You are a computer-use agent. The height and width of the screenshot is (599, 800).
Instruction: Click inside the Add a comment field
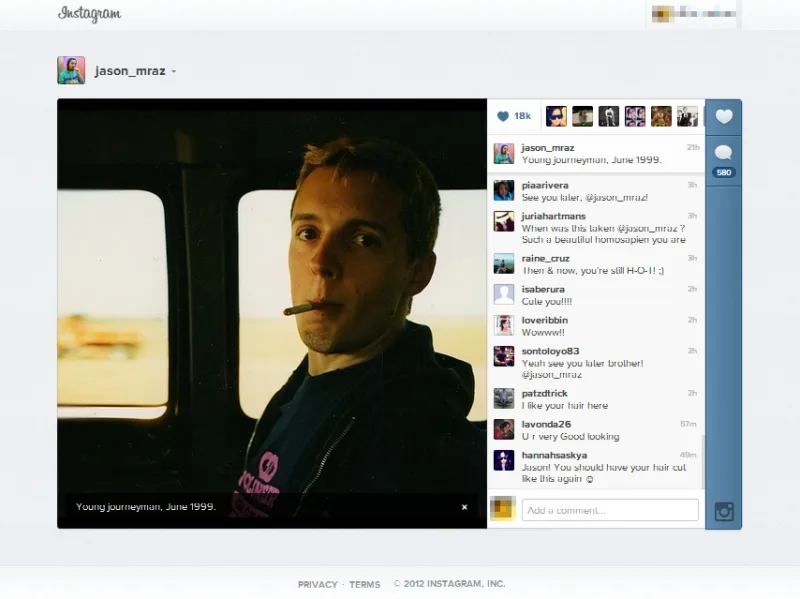(x=610, y=510)
